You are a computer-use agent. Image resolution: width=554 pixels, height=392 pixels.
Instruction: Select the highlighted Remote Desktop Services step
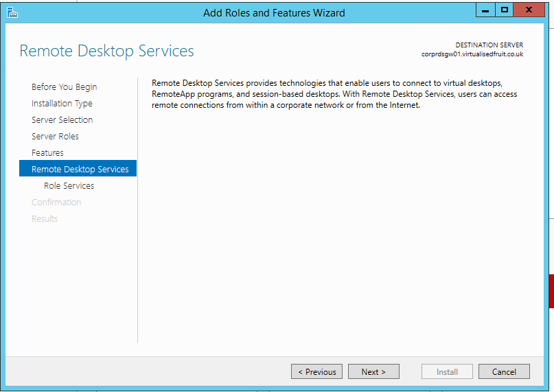[80, 170]
